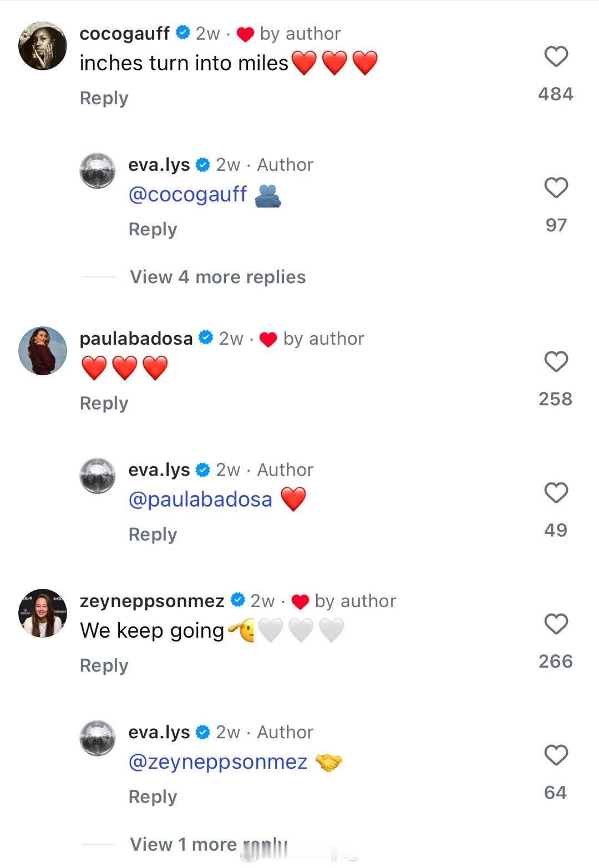Heart zeyneppsonmez's 'We keep going' comment
The width and height of the screenshot is (599, 868).
[556, 624]
